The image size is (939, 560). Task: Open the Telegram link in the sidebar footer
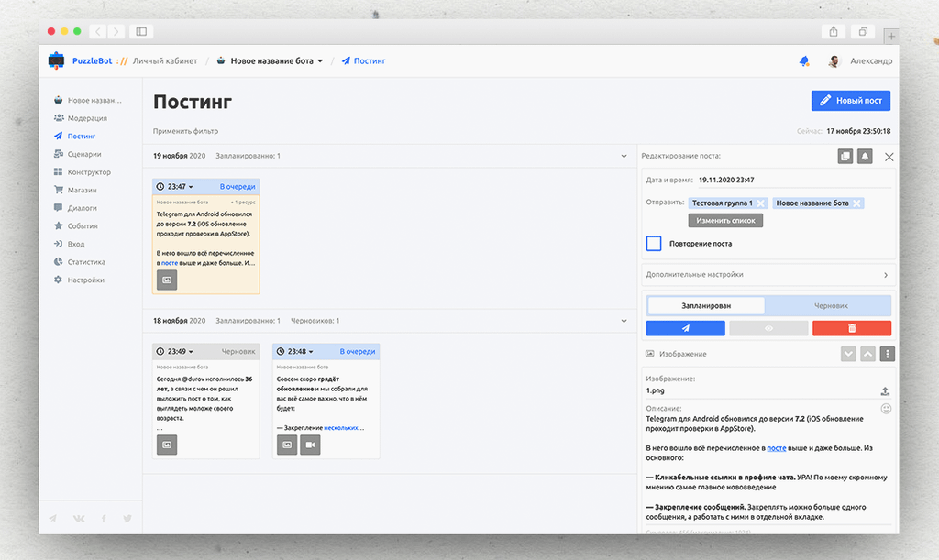pos(52,518)
